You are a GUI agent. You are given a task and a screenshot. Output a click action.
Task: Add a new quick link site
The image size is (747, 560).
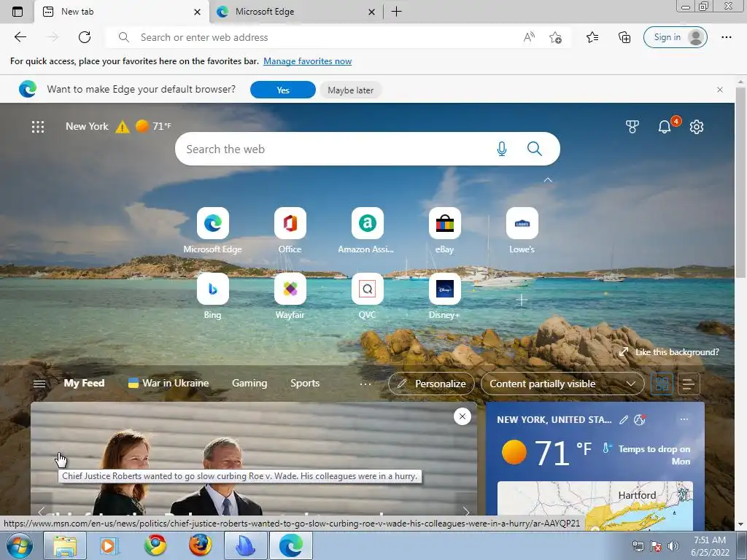click(522, 300)
